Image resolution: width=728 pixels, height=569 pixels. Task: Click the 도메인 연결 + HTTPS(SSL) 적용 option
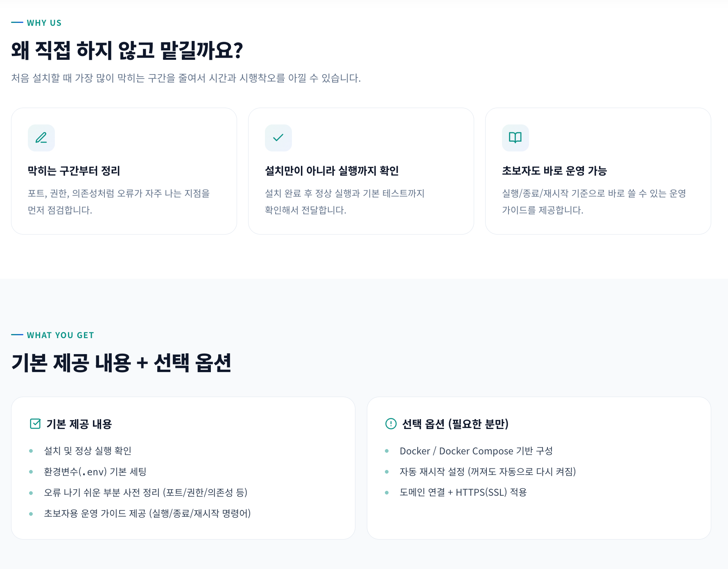pyautogui.click(x=463, y=492)
